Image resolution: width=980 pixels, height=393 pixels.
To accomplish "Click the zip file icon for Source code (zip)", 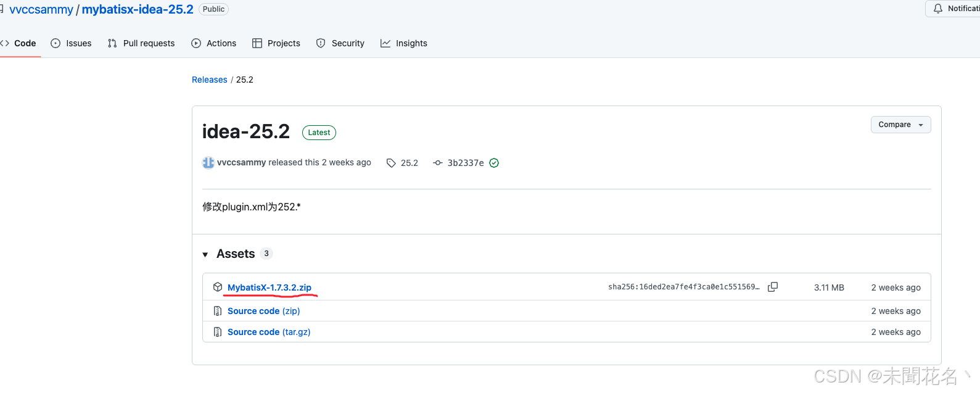I will click(x=218, y=311).
